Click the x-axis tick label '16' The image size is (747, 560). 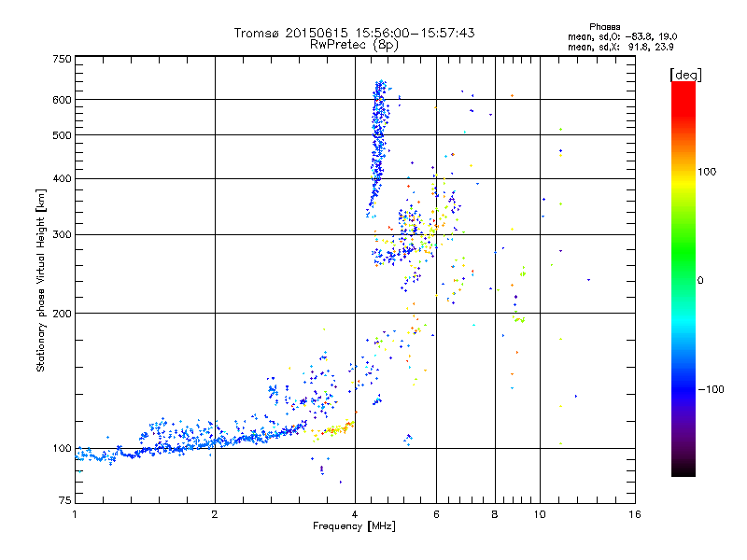pyautogui.click(x=635, y=514)
